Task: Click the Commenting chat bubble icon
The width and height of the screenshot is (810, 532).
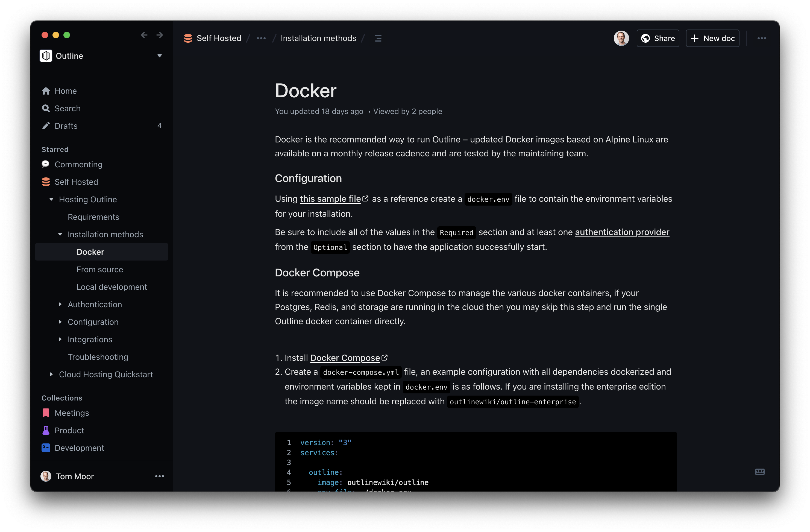Action: (46, 164)
